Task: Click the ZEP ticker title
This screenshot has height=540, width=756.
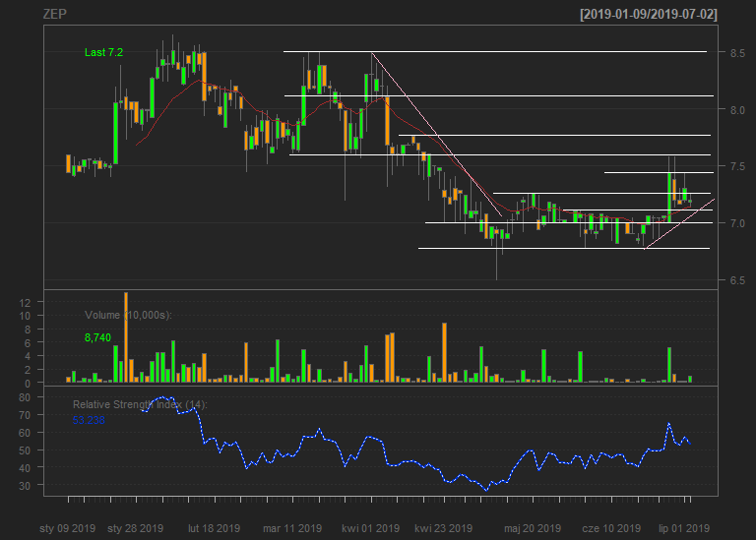Action: pyautogui.click(x=54, y=14)
